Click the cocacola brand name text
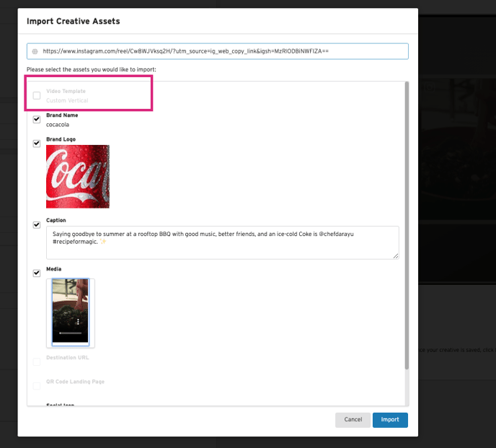The height and width of the screenshot is (448, 496). click(58, 125)
